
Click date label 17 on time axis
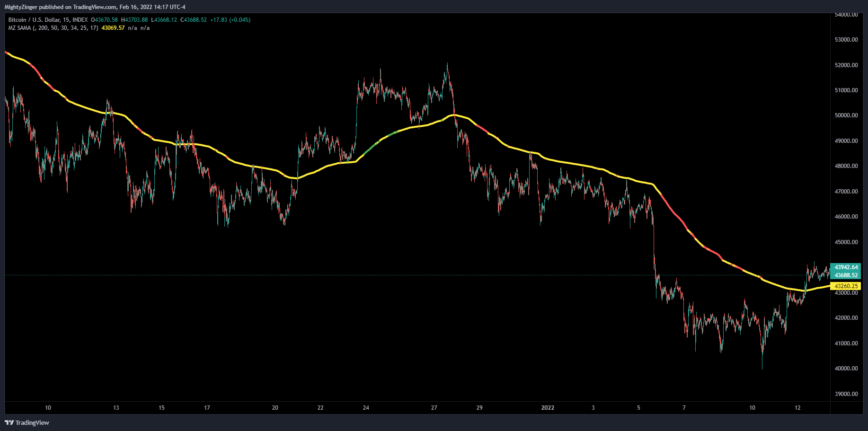[207, 408]
